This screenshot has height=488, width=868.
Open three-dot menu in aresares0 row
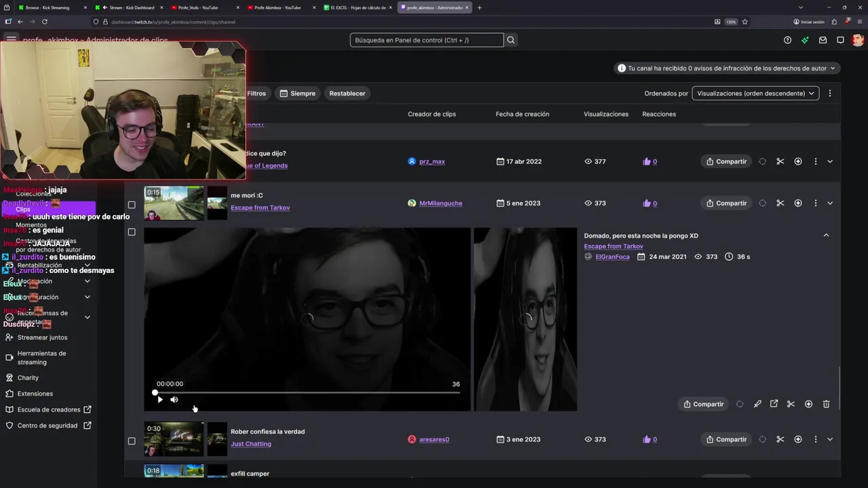816,439
